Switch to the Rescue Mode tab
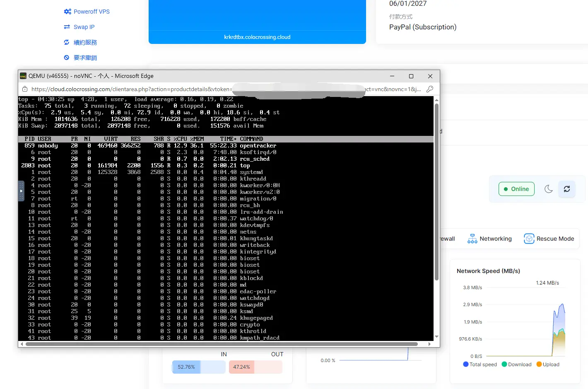The width and height of the screenshot is (588, 389). pos(549,239)
